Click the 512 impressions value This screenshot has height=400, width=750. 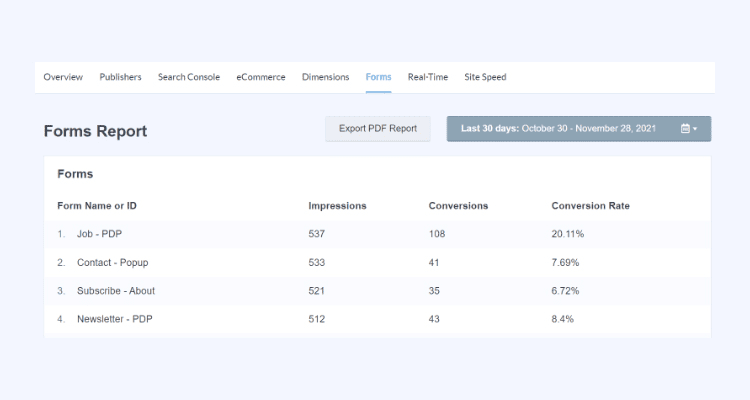click(x=317, y=319)
